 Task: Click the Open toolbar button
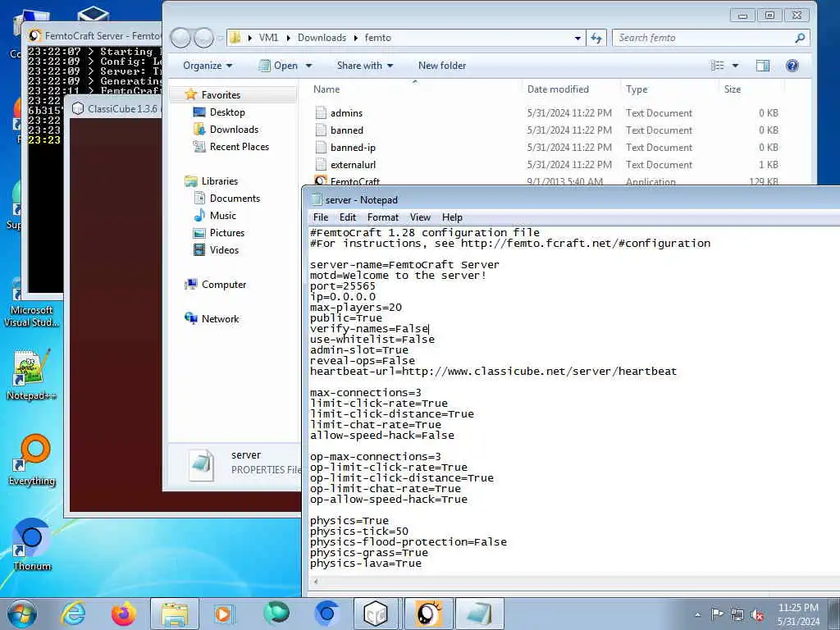point(278,66)
